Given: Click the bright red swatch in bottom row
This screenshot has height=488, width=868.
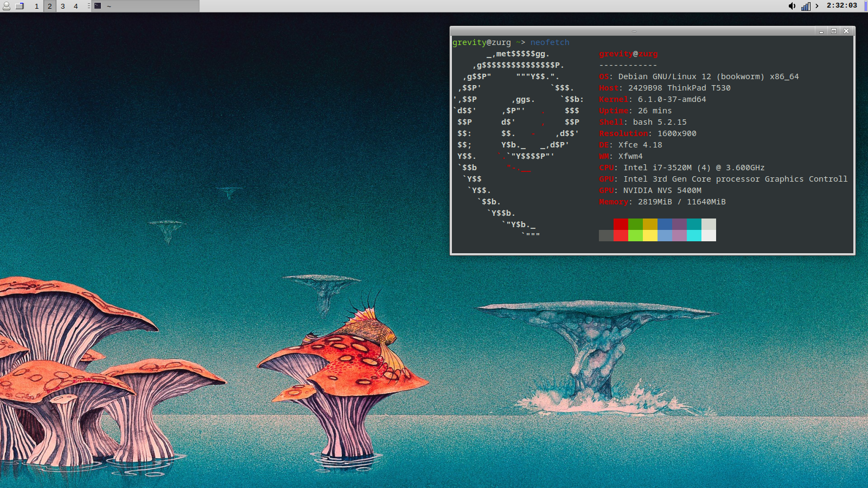Looking at the screenshot, I should point(621,236).
